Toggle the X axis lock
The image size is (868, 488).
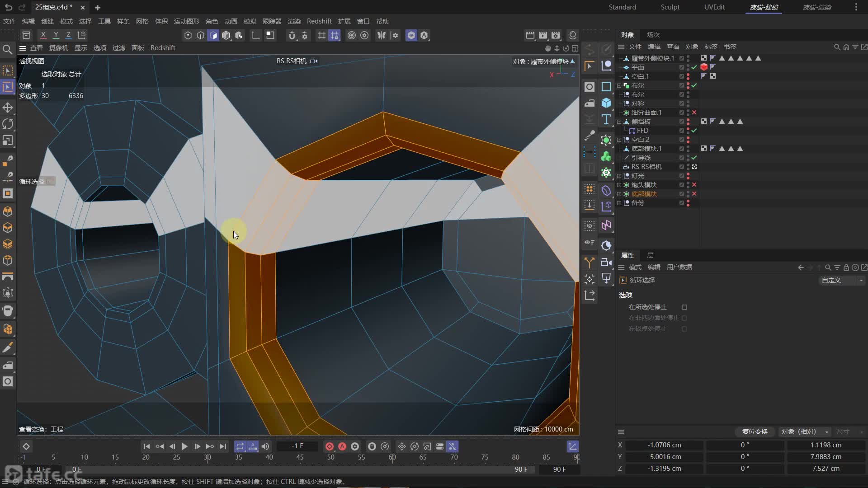tap(43, 35)
